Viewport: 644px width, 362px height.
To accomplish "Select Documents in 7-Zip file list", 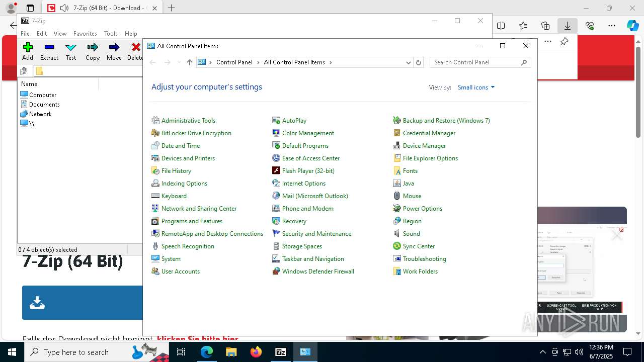I will point(44,105).
